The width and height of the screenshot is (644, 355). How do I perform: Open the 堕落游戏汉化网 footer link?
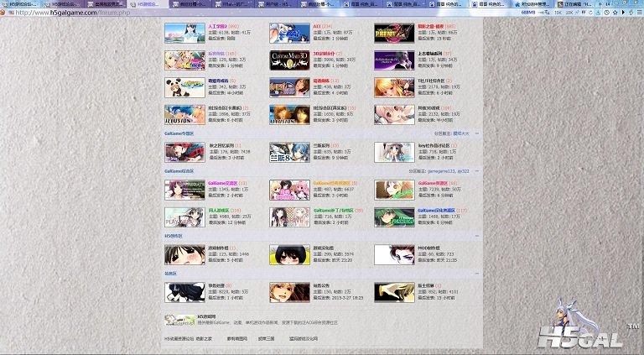(303, 338)
